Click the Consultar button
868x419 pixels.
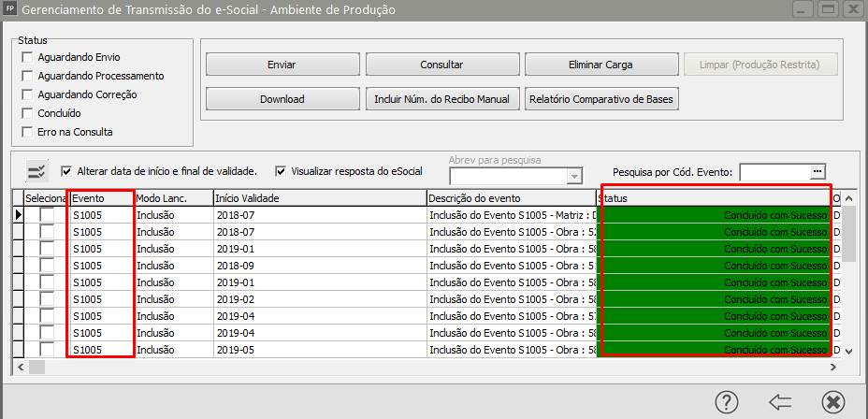coord(441,65)
